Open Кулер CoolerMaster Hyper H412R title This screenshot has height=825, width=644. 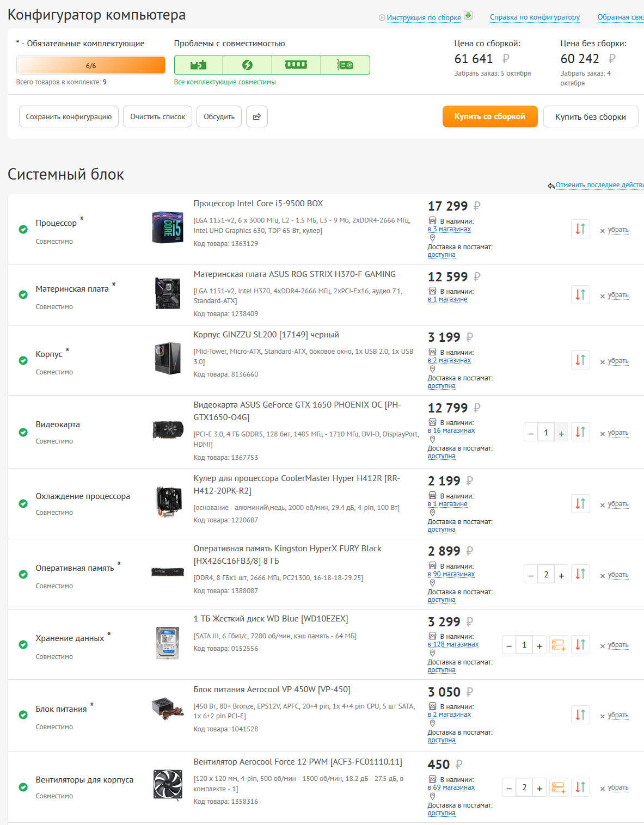point(297,484)
